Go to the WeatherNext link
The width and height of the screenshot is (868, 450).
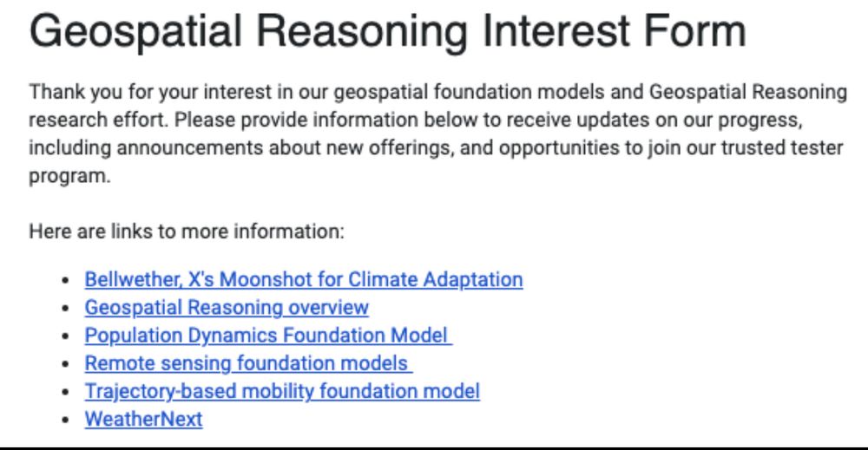[143, 419]
